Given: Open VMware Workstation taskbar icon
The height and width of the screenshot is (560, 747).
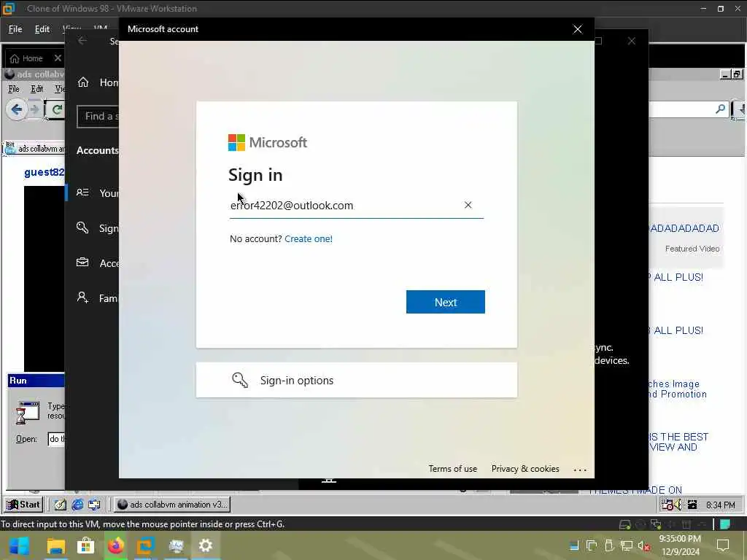Looking at the screenshot, I should (x=146, y=546).
